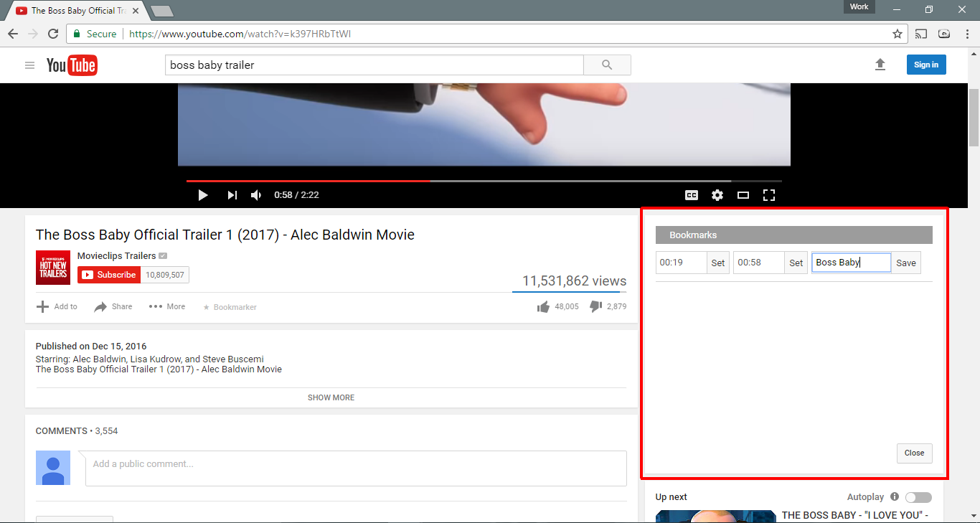Set the bookmark start time
980x523 pixels.
718,263
